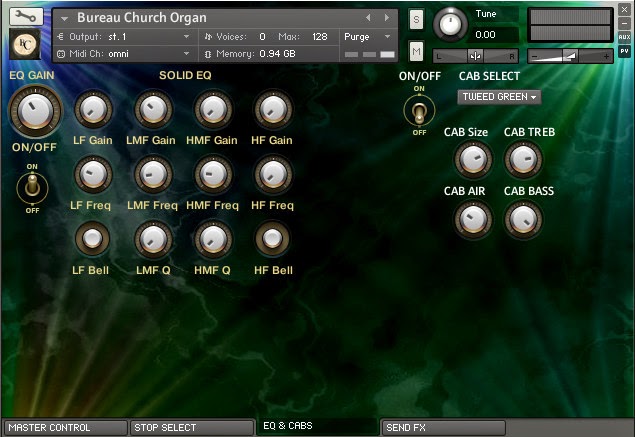Screen dimensions: 635x437
Task: Click the volume minus icon
Action: pos(535,57)
